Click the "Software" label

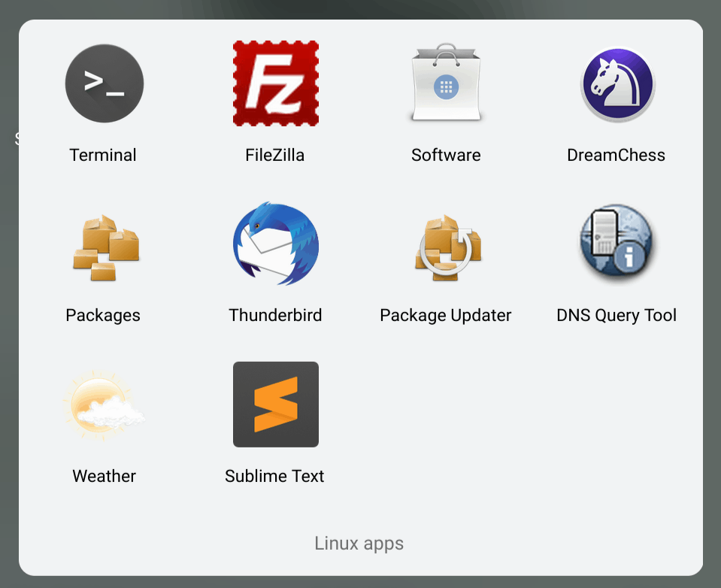(x=446, y=155)
